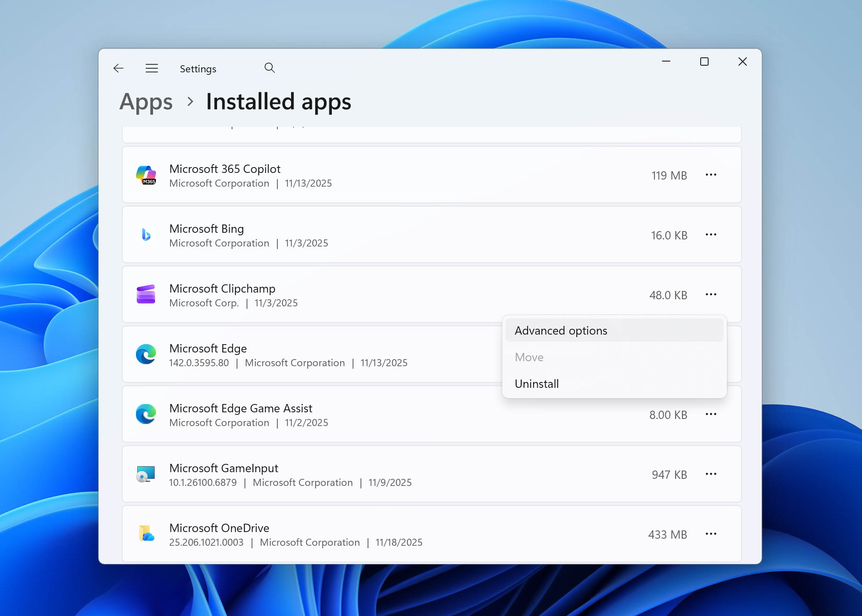Viewport: 862px width, 616px height.
Task: Open more options for Microsoft GameInput
Action: tap(711, 474)
